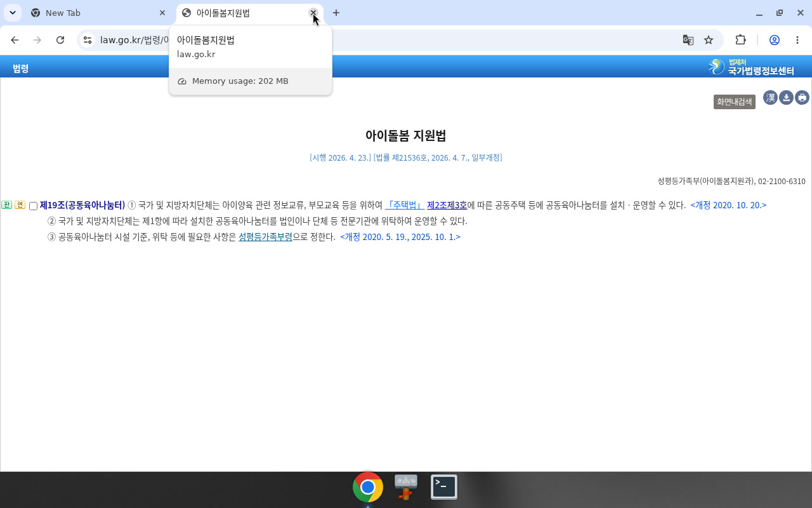Screen dimensions: 812x508
Task: Open the 제2조제3호 link
Action: tap(447, 205)
